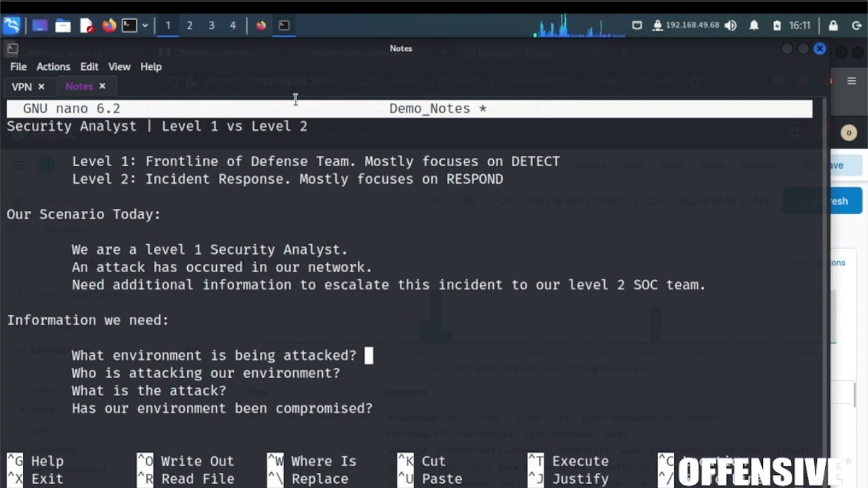This screenshot has width=868, height=488.
Task: Open the Edit menu
Action: [x=89, y=66]
